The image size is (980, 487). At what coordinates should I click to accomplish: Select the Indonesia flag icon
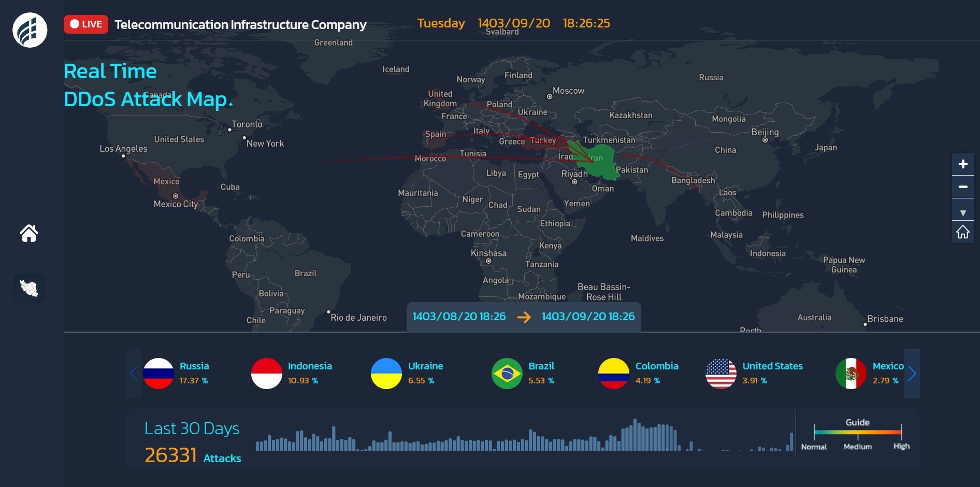[x=267, y=374]
